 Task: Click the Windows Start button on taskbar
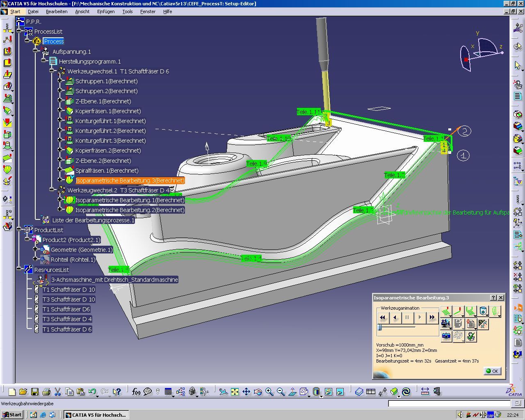pos(12,415)
